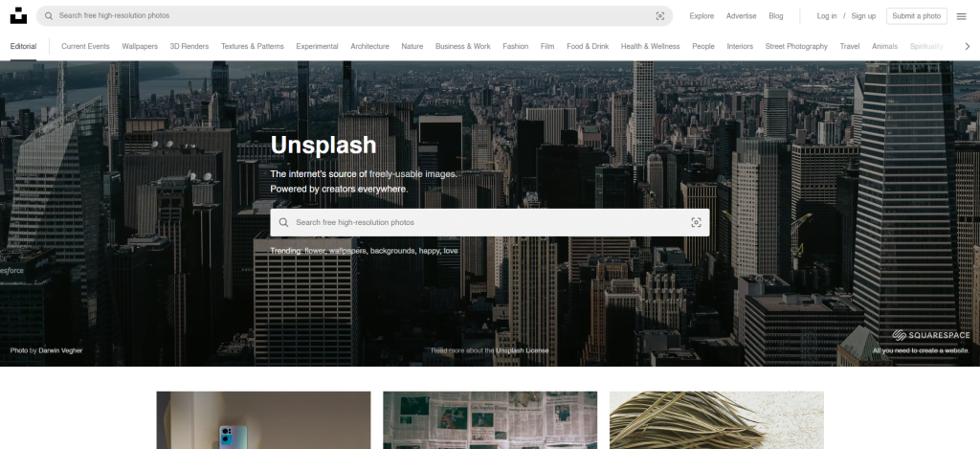The height and width of the screenshot is (449, 980).
Task: Click Sign up
Action: click(x=863, y=16)
